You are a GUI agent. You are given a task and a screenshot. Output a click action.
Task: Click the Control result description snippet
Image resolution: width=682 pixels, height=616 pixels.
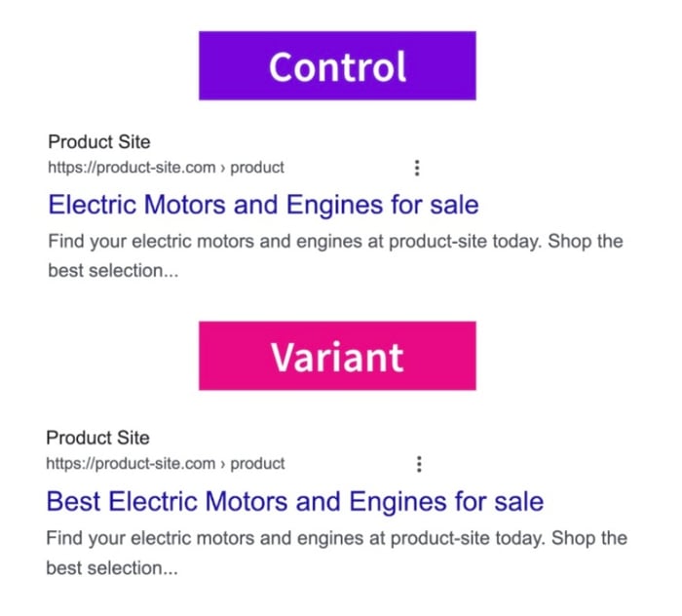pos(336,255)
